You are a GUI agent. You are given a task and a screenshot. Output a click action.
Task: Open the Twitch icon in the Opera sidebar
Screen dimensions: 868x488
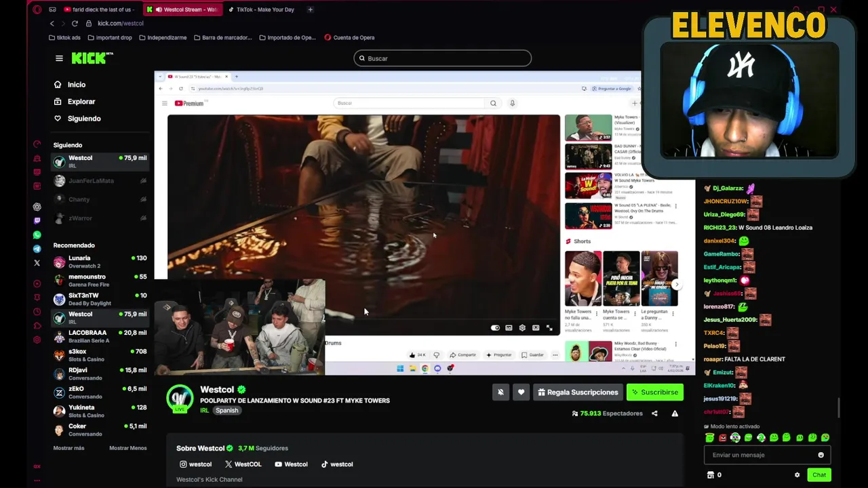37,221
